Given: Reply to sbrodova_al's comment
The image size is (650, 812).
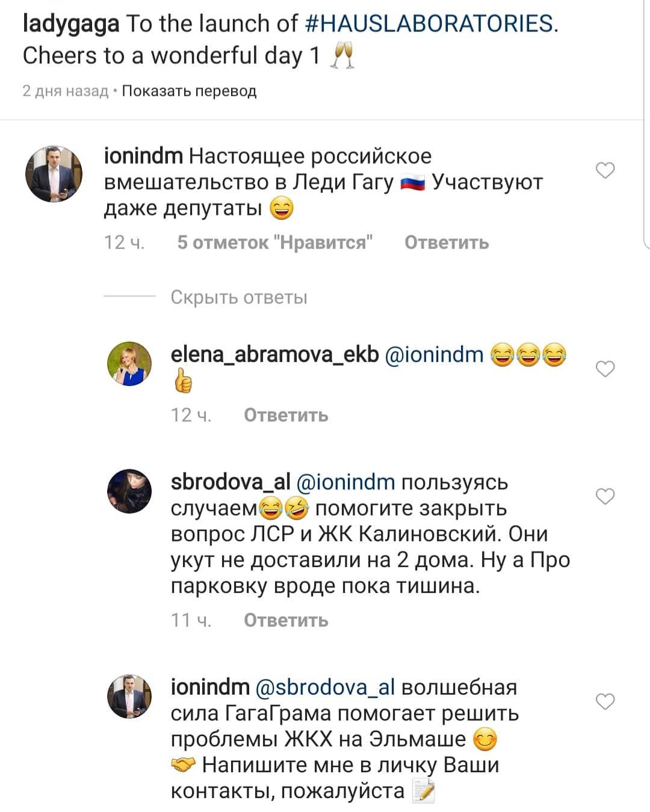Looking at the screenshot, I should click(286, 620).
